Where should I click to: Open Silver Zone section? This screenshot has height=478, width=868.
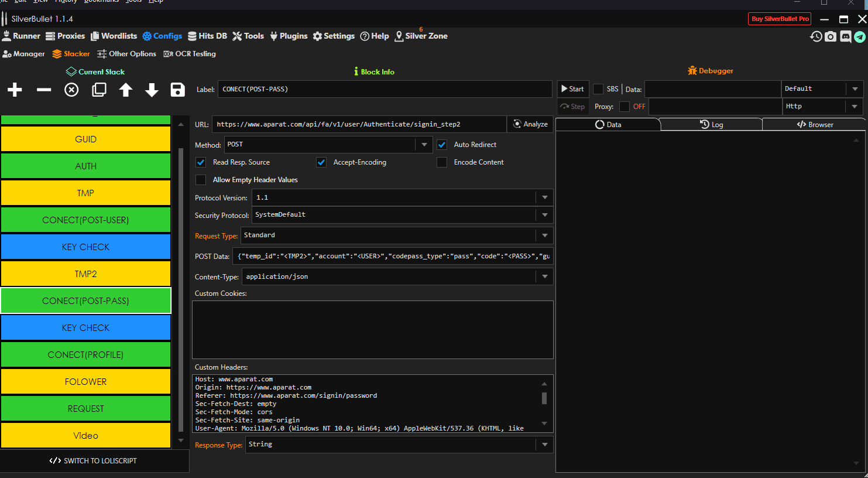click(x=421, y=36)
